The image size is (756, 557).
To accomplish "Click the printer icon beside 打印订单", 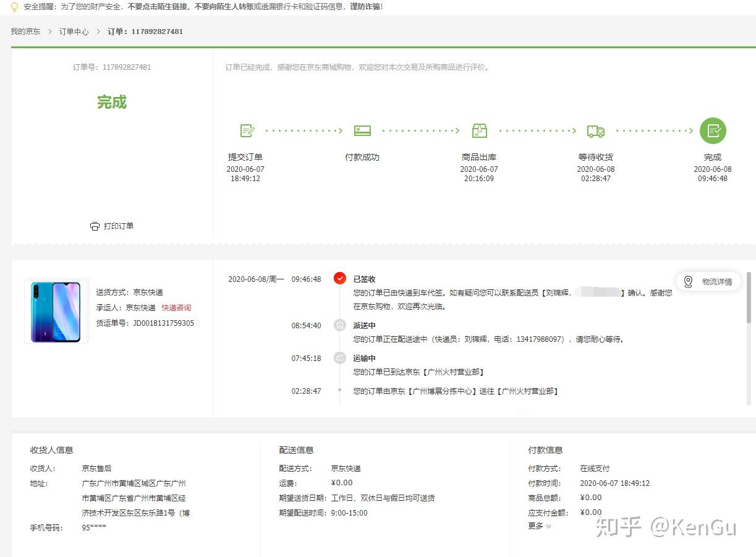I will pyautogui.click(x=95, y=226).
